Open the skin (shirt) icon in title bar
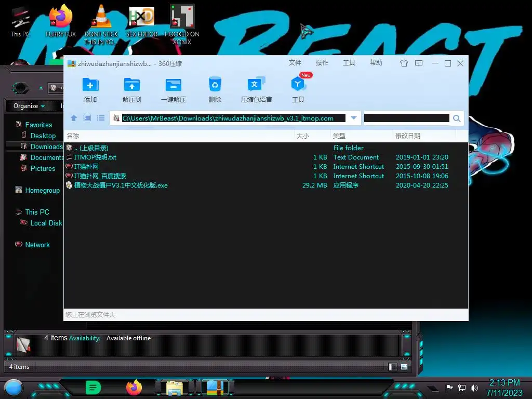 coord(404,63)
